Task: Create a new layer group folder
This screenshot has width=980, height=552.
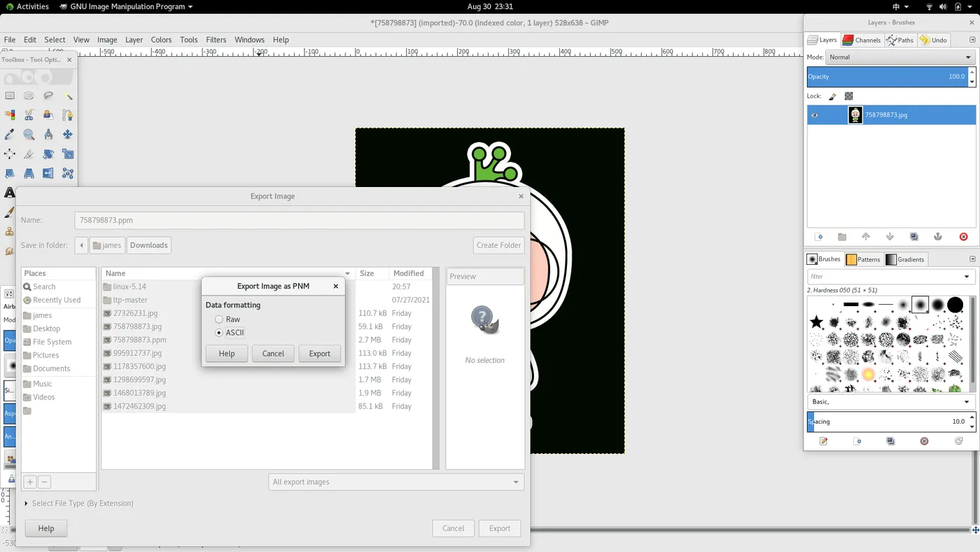Action: click(x=842, y=237)
